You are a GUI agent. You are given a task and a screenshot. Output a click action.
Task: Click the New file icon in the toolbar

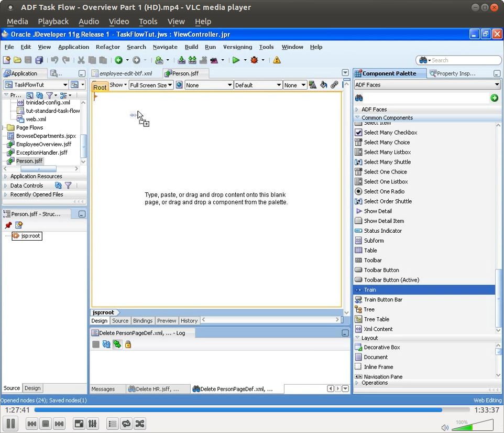coord(7,60)
